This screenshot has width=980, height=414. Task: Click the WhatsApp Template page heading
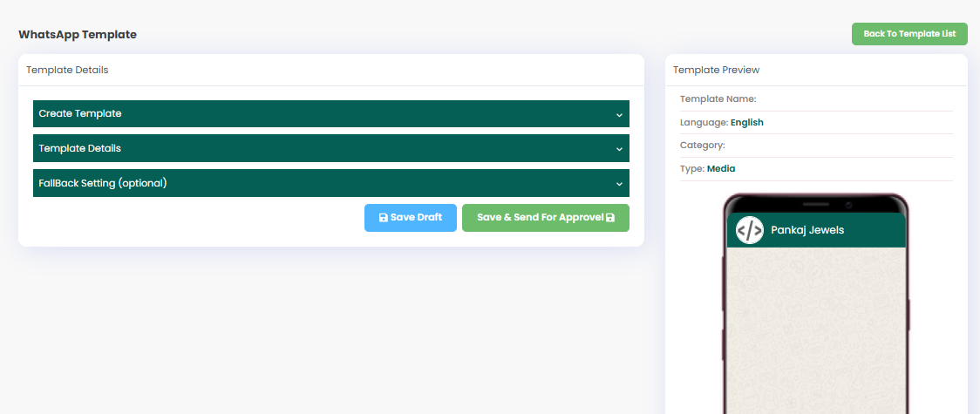pyautogui.click(x=78, y=34)
